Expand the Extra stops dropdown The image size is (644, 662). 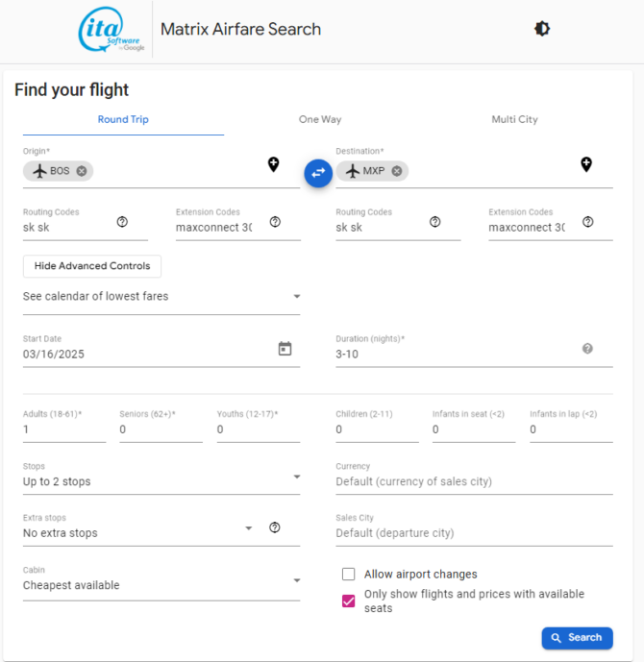(x=139, y=532)
